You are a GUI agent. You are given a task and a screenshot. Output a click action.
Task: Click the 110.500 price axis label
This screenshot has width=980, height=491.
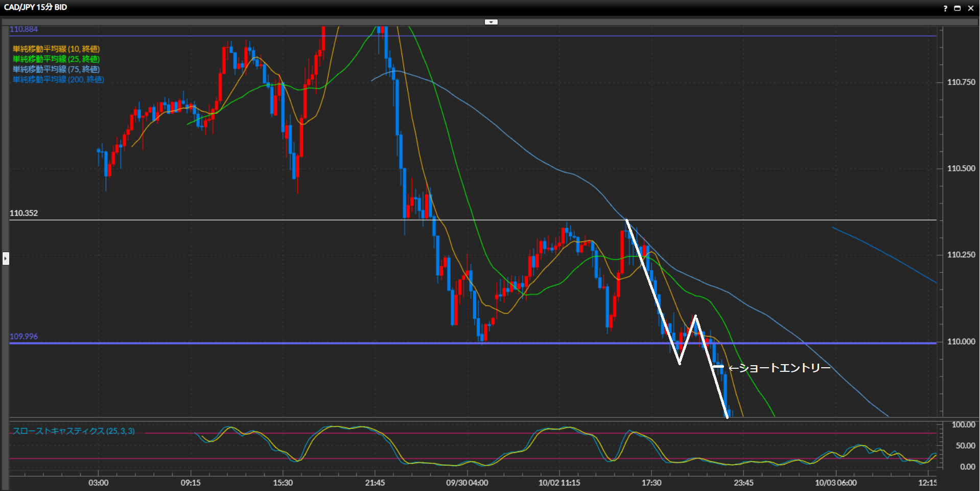pyautogui.click(x=961, y=168)
